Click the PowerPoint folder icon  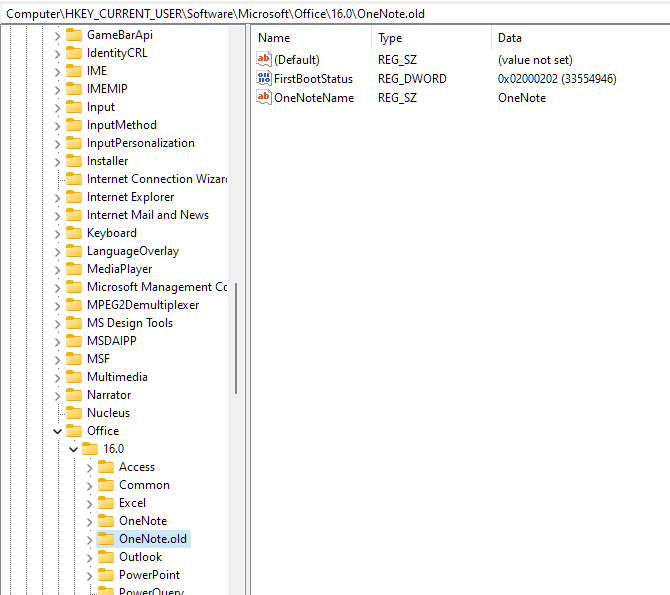point(106,575)
